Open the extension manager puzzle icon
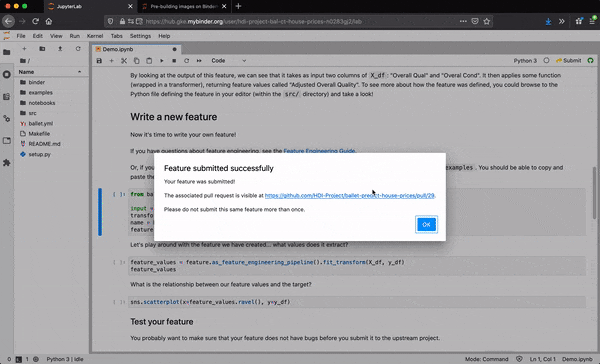Image resolution: width=600 pixels, height=364 pixels. point(7,163)
